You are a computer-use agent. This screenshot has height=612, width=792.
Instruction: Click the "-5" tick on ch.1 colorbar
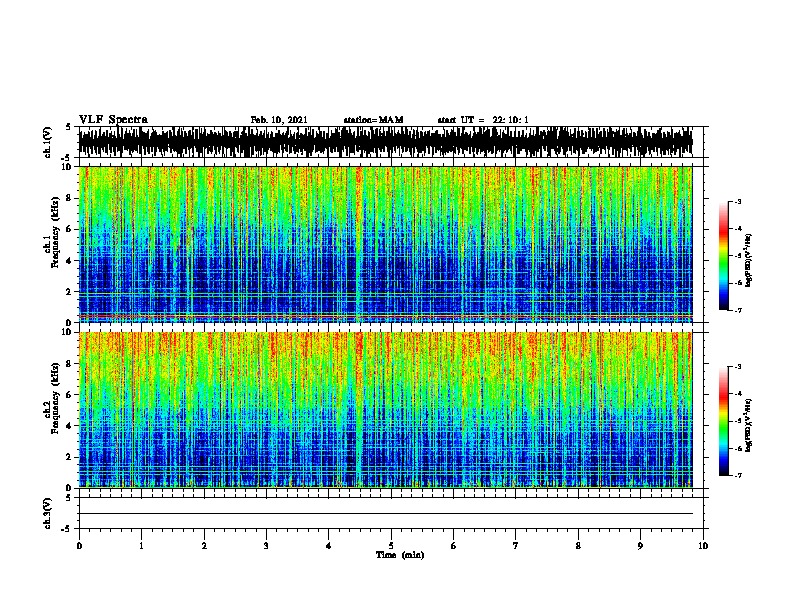pyautogui.click(x=737, y=256)
